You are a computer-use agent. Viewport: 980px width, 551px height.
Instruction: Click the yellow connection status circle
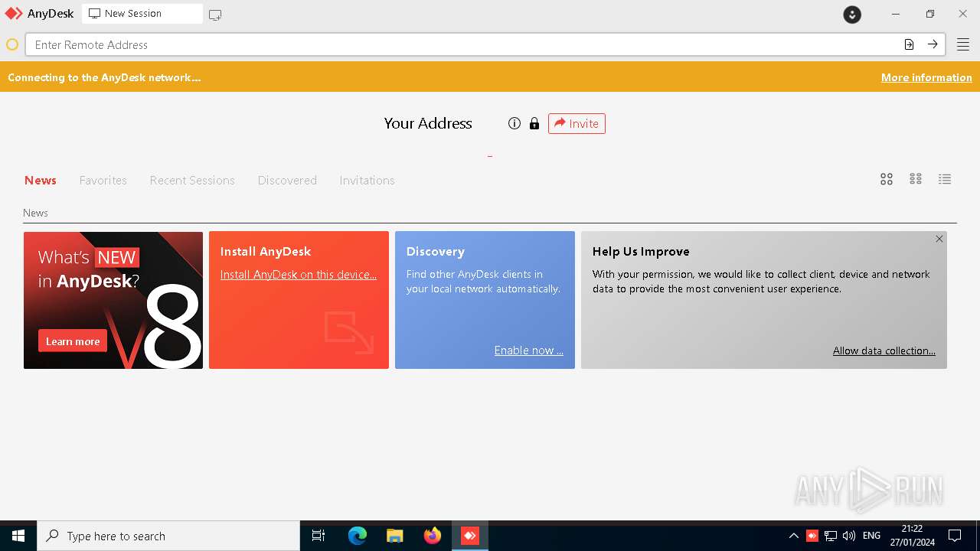[12, 44]
